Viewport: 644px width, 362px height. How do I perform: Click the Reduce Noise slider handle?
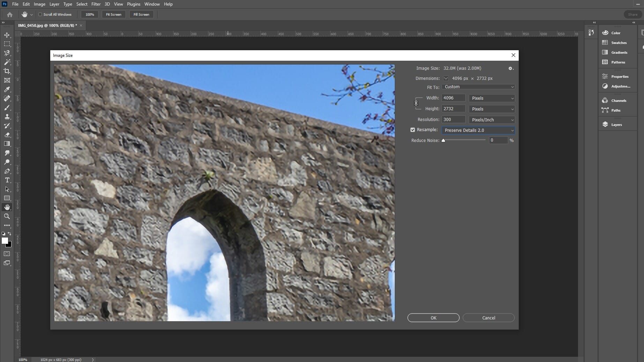(x=444, y=140)
